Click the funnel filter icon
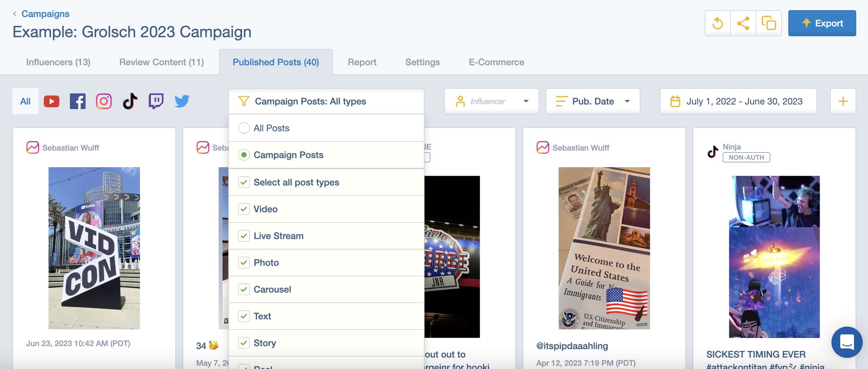The width and height of the screenshot is (868, 369). tap(244, 101)
